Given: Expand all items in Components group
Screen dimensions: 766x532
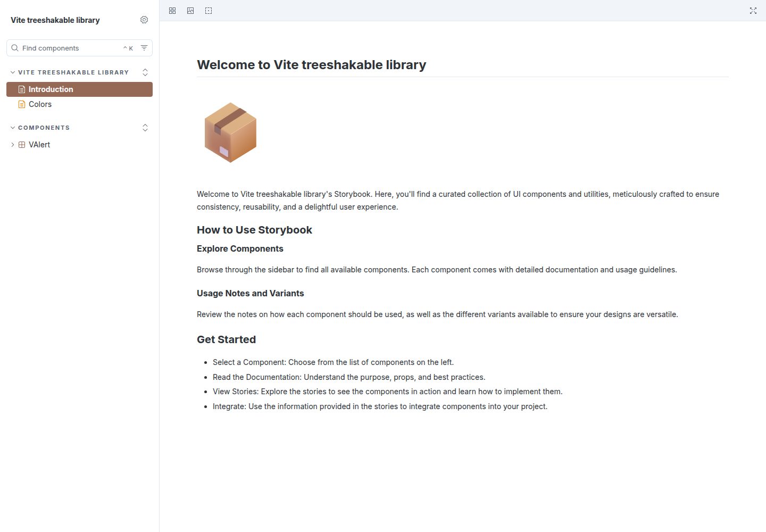Looking at the screenshot, I should coord(145,128).
